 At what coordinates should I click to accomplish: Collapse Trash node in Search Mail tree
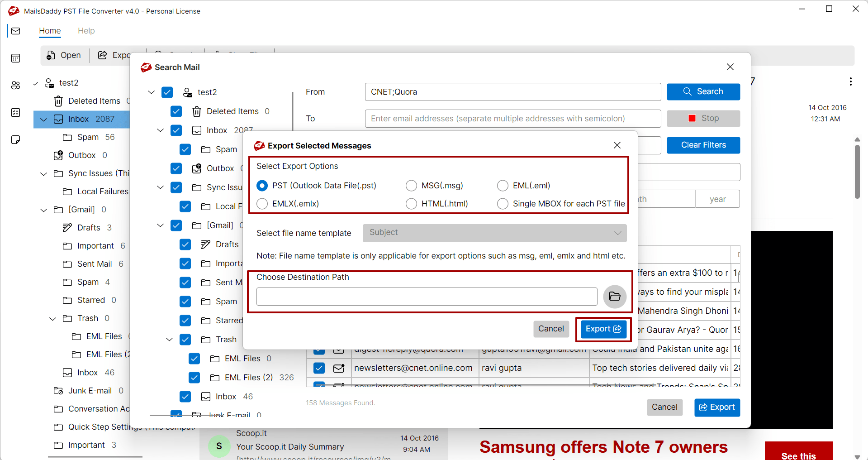pyautogui.click(x=169, y=340)
